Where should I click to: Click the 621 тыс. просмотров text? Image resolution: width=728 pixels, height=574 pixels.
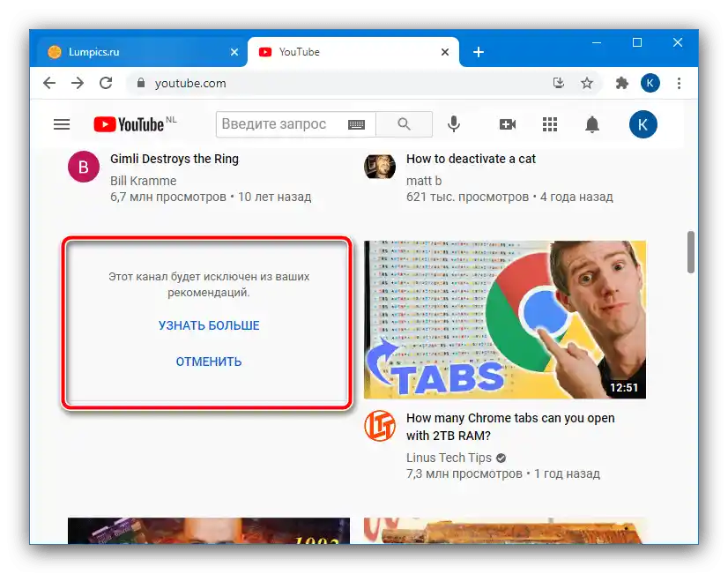[x=467, y=197]
